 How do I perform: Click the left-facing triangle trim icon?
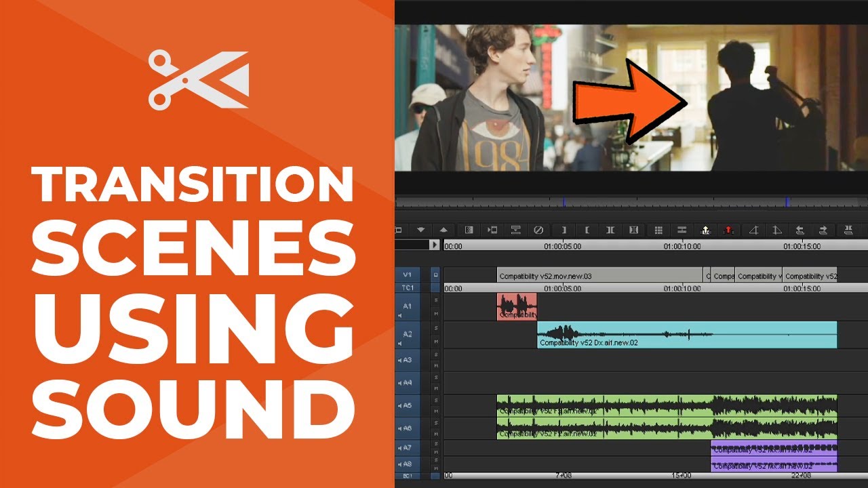click(754, 230)
